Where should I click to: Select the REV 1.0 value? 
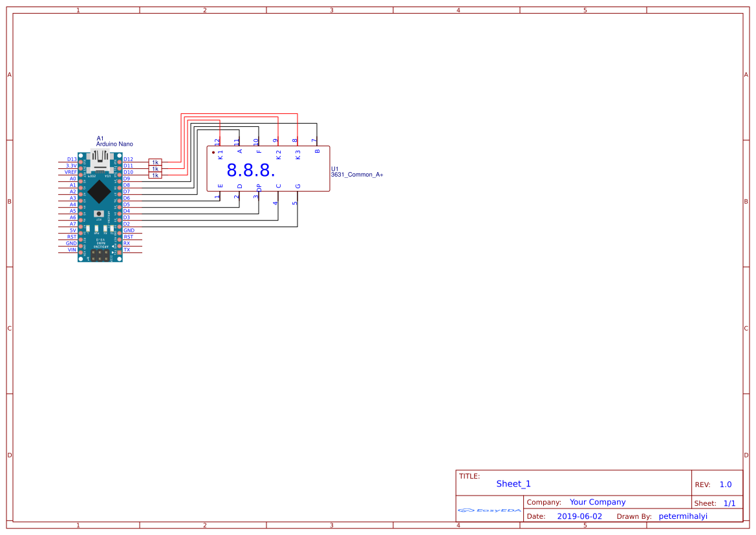click(x=725, y=484)
